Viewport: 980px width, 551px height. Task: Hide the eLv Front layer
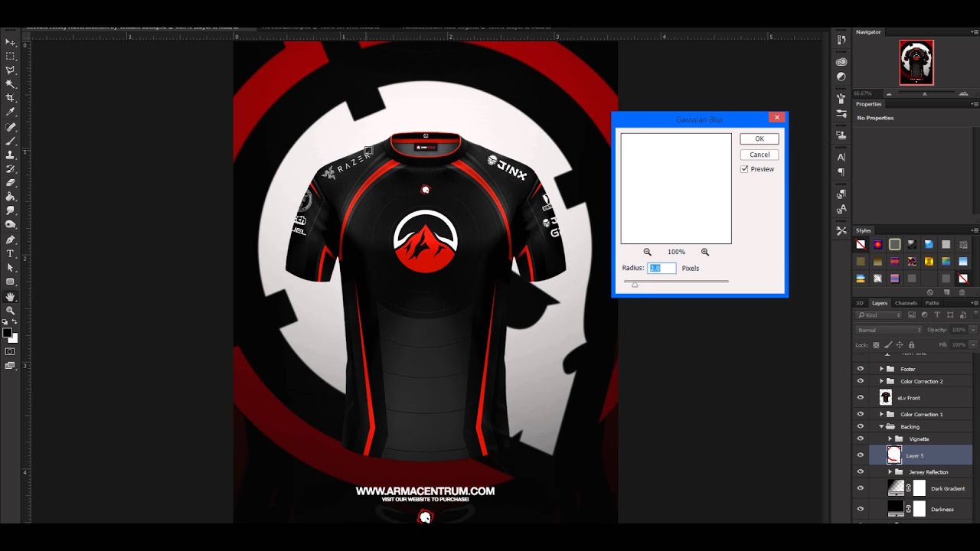[860, 398]
